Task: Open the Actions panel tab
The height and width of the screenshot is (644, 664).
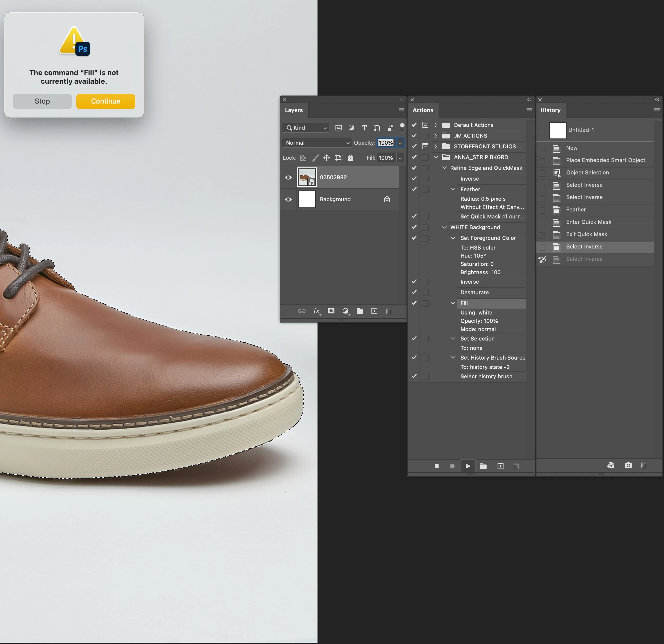Action: [422, 111]
